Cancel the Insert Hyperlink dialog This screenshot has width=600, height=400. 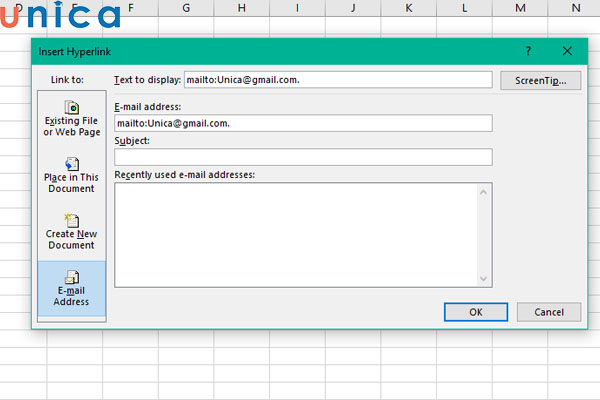tap(549, 312)
